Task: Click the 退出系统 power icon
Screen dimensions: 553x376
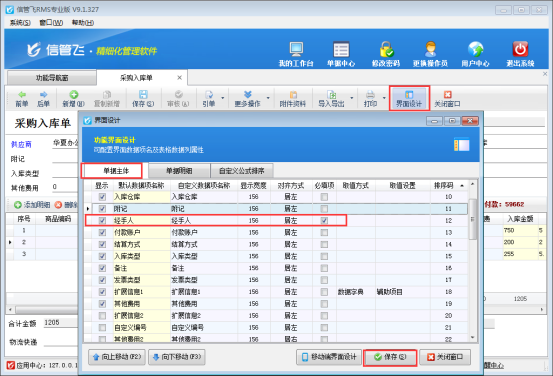Action: [520, 49]
